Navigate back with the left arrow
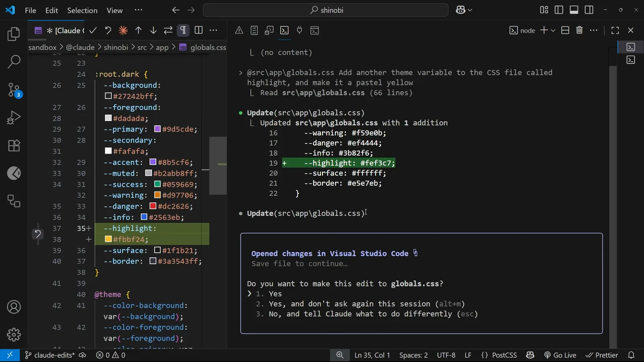The image size is (644, 362). point(175,10)
